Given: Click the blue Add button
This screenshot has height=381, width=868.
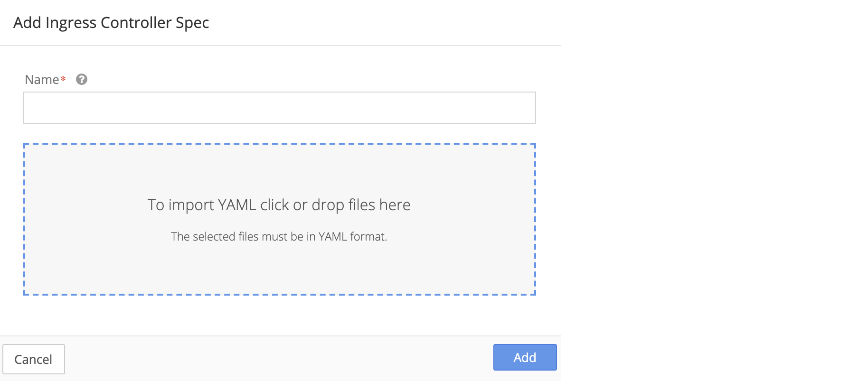Looking at the screenshot, I should [525, 357].
